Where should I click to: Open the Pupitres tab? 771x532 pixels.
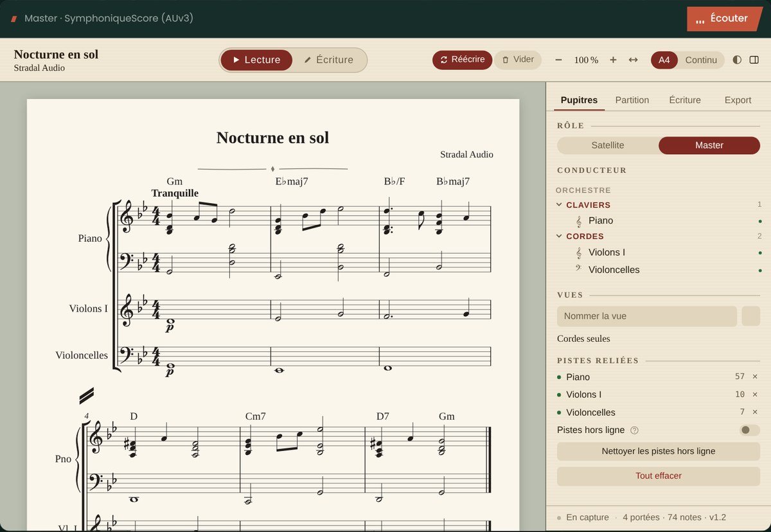pos(579,100)
